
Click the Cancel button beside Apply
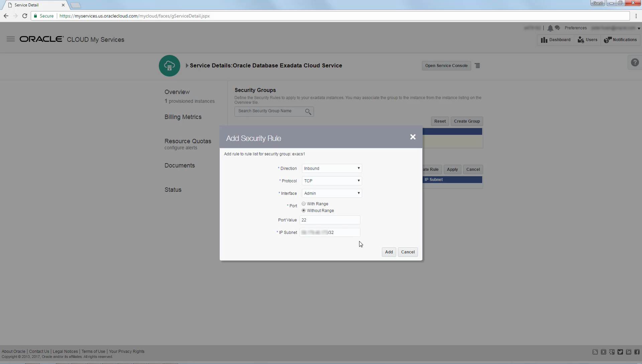tap(473, 169)
